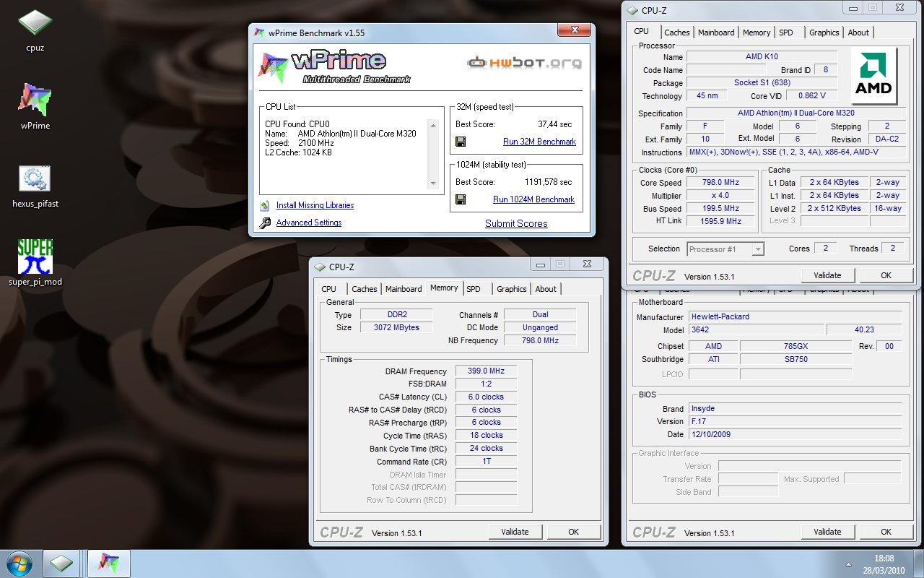This screenshot has width=924, height=578.
Task: Click the DRAM Frequency value 399.0 MHz
Action: click(486, 371)
